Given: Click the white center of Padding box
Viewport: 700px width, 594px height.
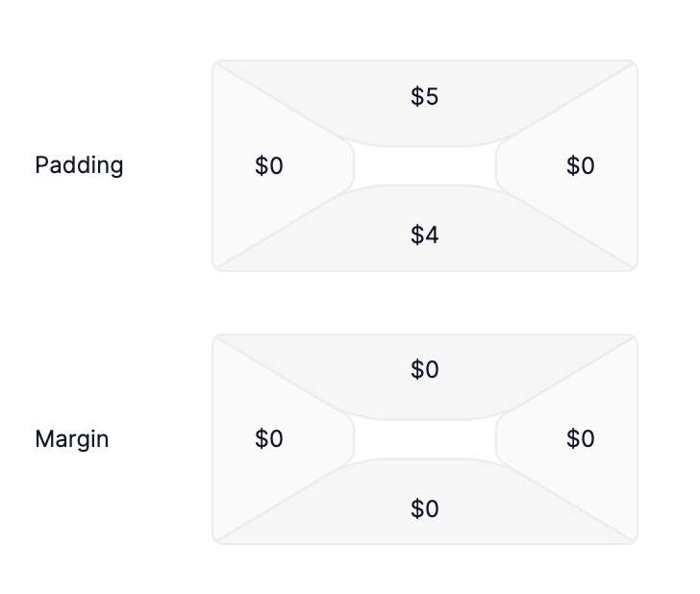Looking at the screenshot, I should (425, 165).
